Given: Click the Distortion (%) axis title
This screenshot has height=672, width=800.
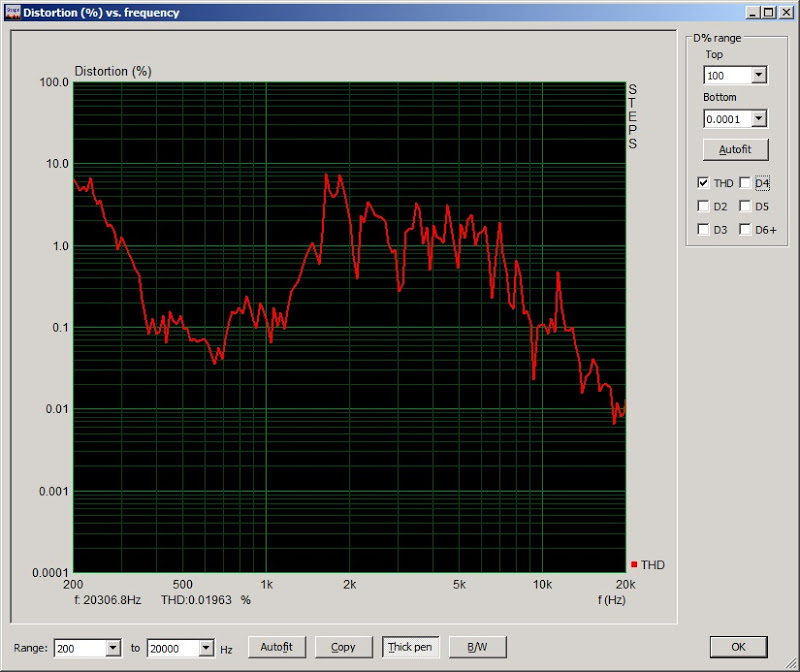Looking at the screenshot, I should click(113, 71).
